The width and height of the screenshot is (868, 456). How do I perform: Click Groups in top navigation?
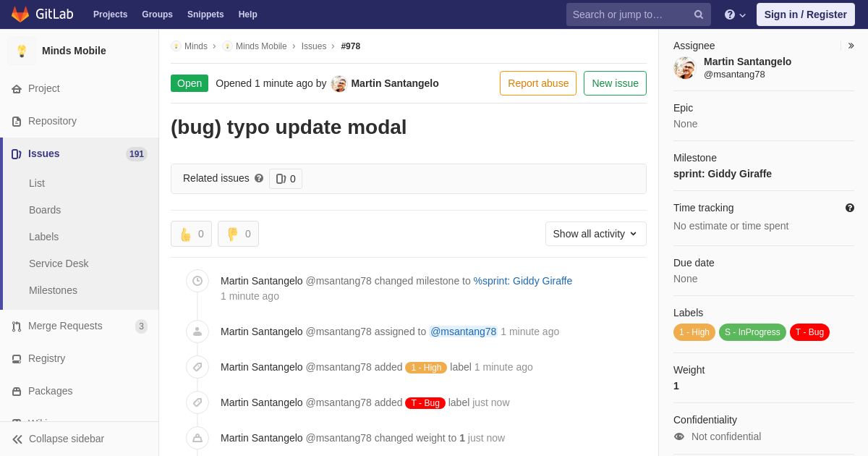click(x=157, y=14)
